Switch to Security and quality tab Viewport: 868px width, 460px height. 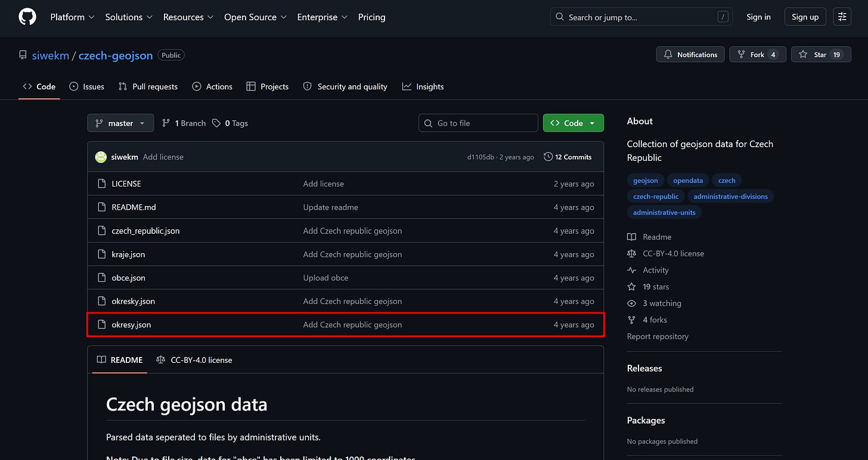(x=345, y=86)
